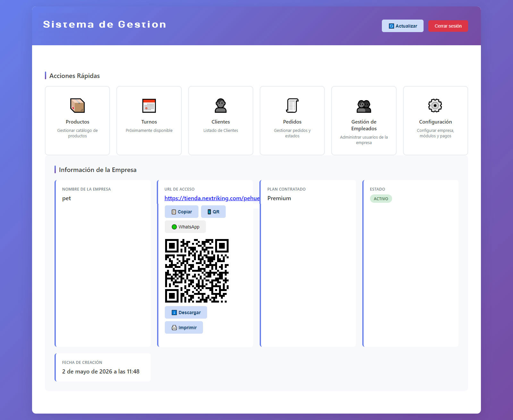Click the green WhatsApp circle icon

[174, 227]
